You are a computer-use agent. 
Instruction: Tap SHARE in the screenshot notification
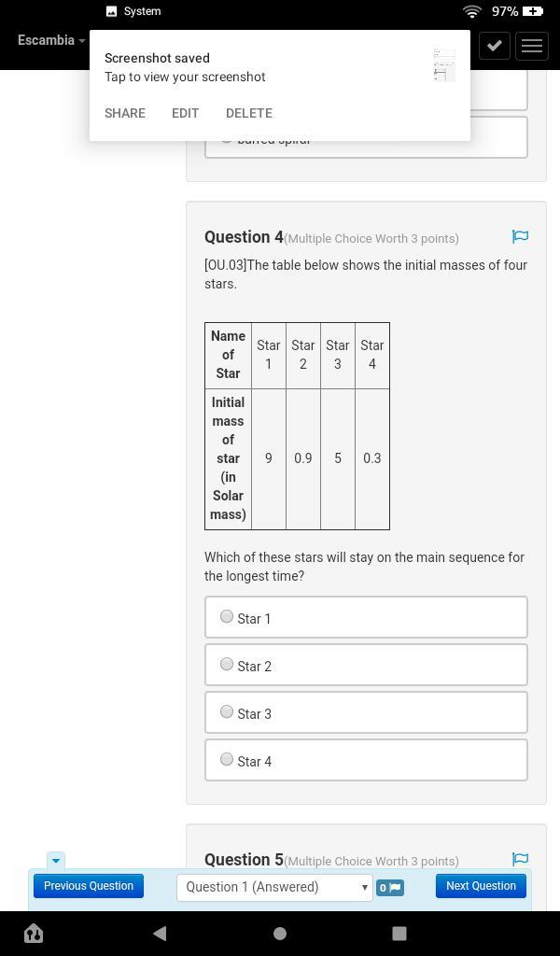pyautogui.click(x=125, y=113)
